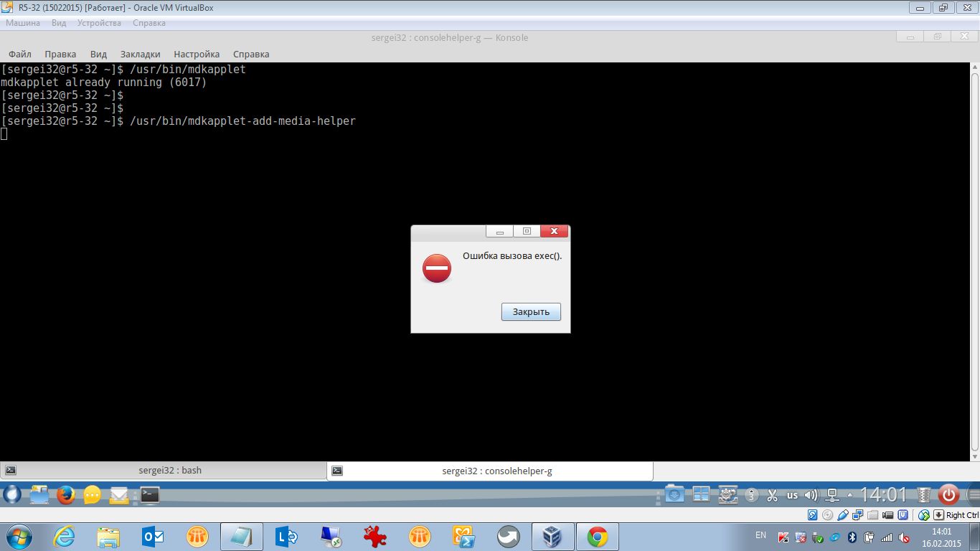
Task: Open the VirtualBox Устройства menu
Action: point(99,23)
